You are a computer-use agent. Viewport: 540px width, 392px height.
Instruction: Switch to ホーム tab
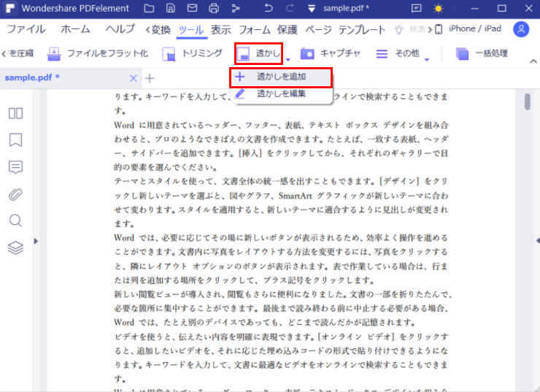[x=75, y=29]
